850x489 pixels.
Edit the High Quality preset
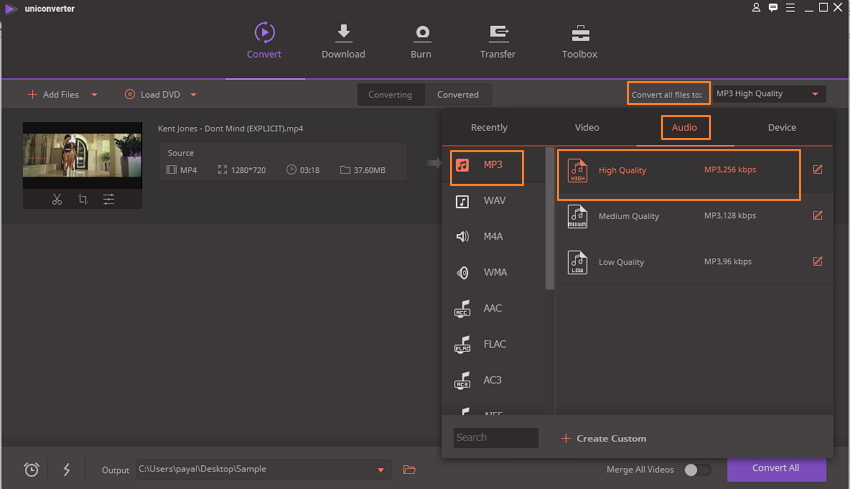point(817,170)
